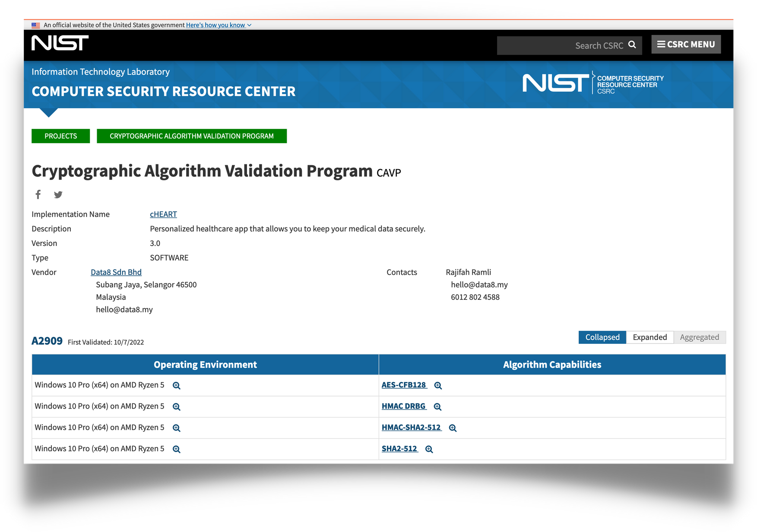The image size is (757, 532).
Task: Click into the Search CSRC field
Action: coord(569,45)
